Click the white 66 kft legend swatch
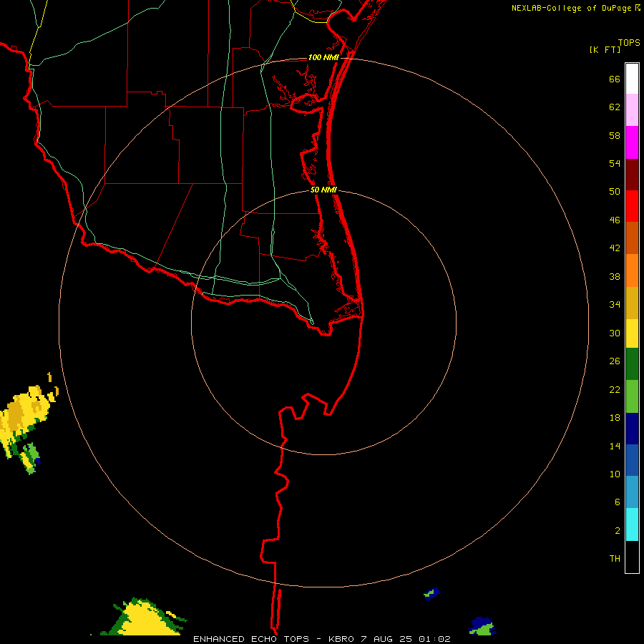644x644 pixels. 632,79
